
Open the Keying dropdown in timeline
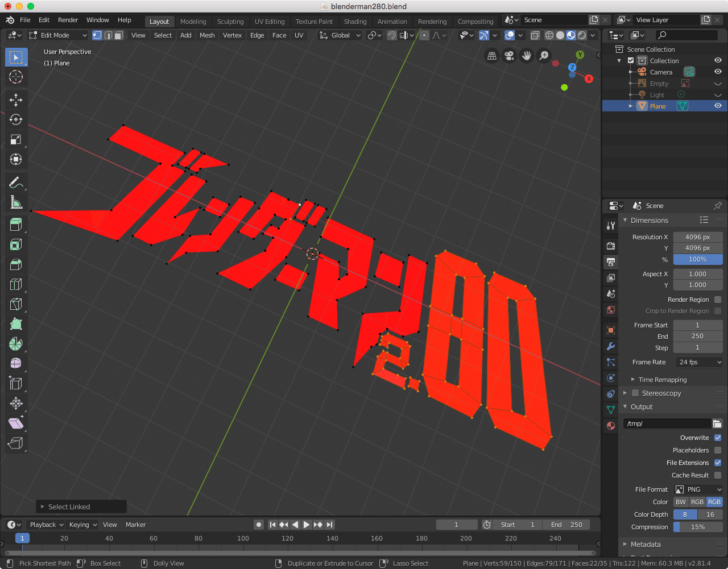(x=83, y=525)
